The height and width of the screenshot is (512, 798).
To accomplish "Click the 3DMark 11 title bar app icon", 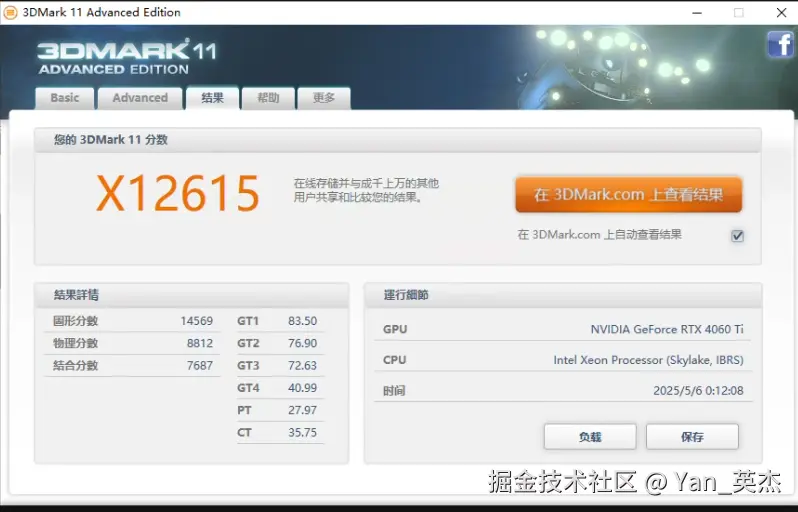I will [x=10, y=12].
